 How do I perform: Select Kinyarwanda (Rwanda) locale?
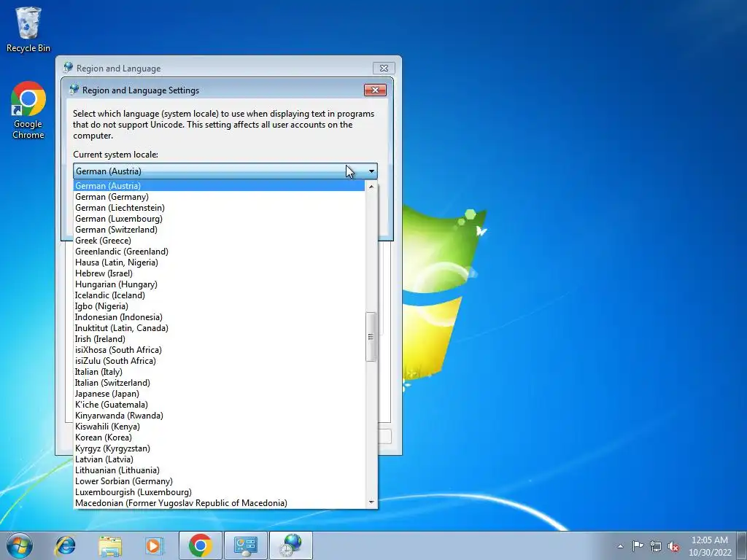[219, 416]
